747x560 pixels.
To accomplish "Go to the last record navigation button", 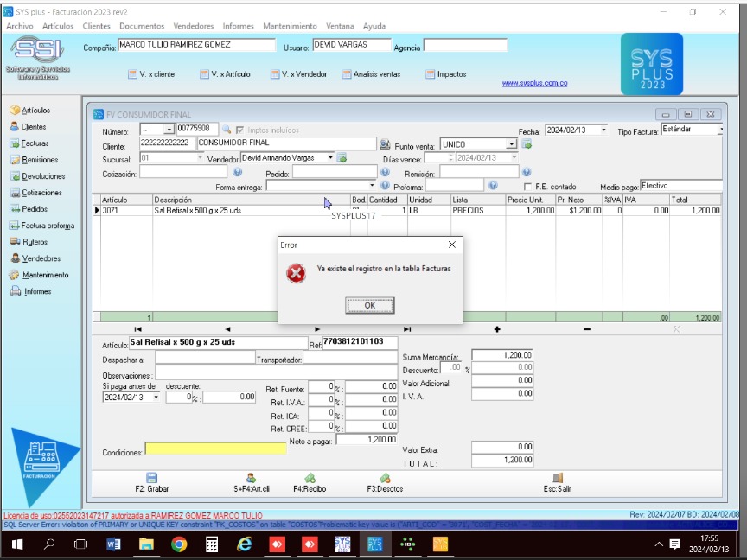I will click(x=407, y=329).
